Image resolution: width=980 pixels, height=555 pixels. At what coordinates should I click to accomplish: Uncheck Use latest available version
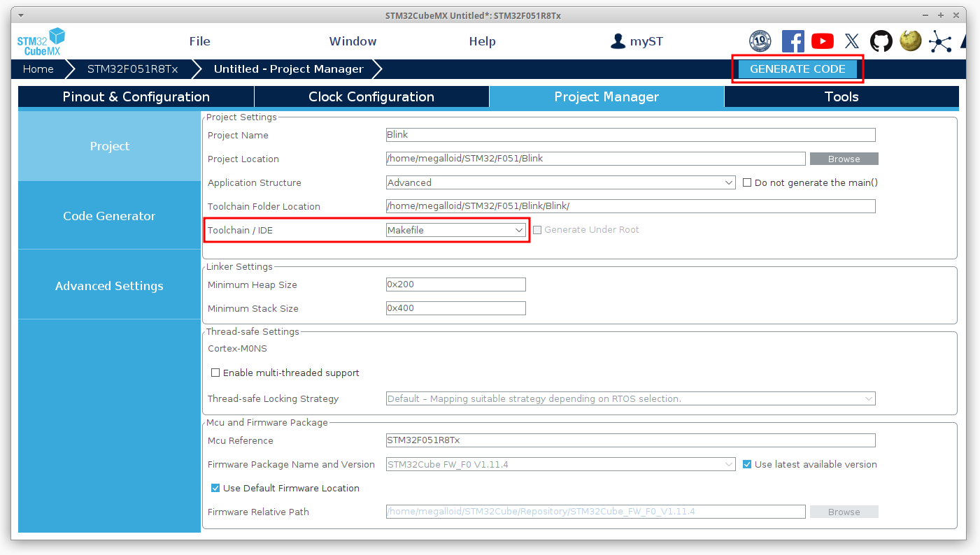tap(747, 464)
